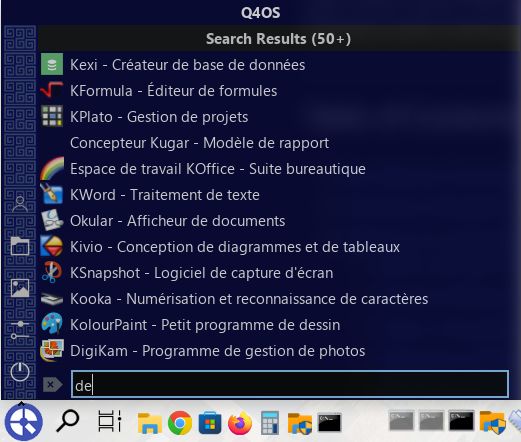521x442 pixels.
Task: Open Calculator from the taskbar
Action: pos(270,423)
